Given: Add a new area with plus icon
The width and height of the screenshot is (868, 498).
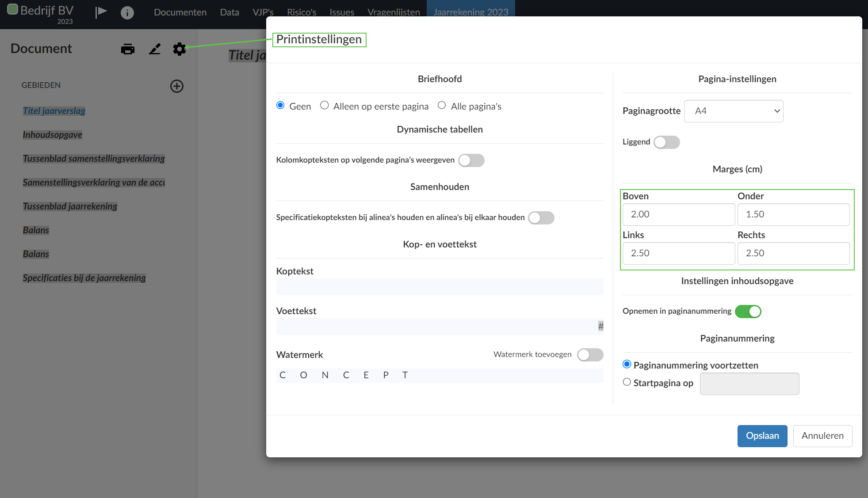Looking at the screenshot, I should point(177,86).
